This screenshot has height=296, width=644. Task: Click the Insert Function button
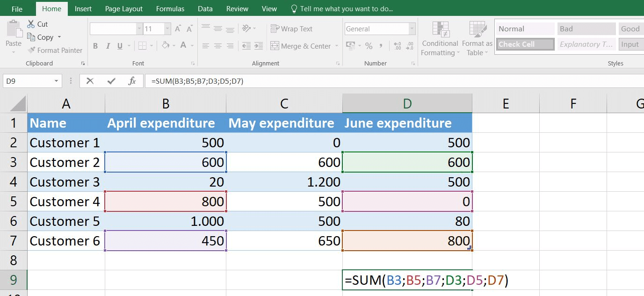[132, 80]
